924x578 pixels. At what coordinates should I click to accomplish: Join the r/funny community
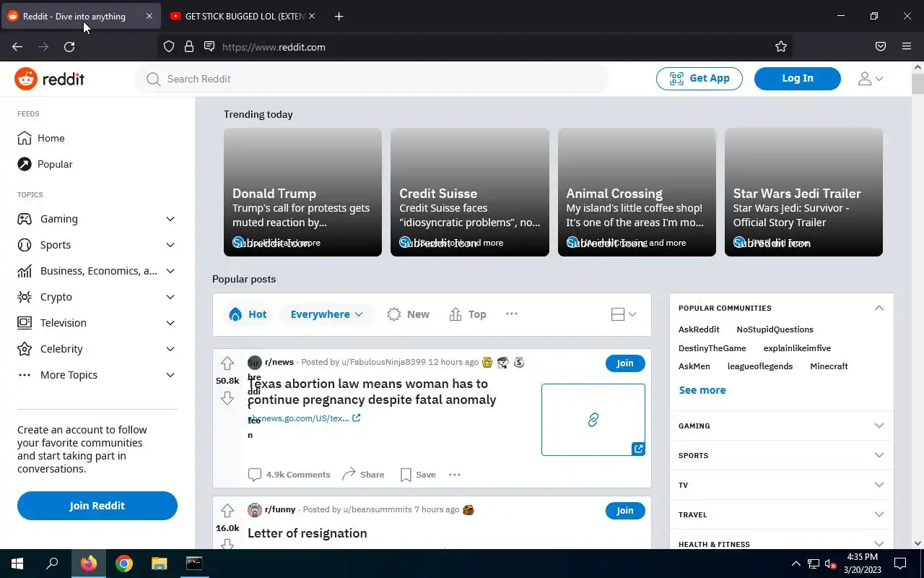pos(625,511)
